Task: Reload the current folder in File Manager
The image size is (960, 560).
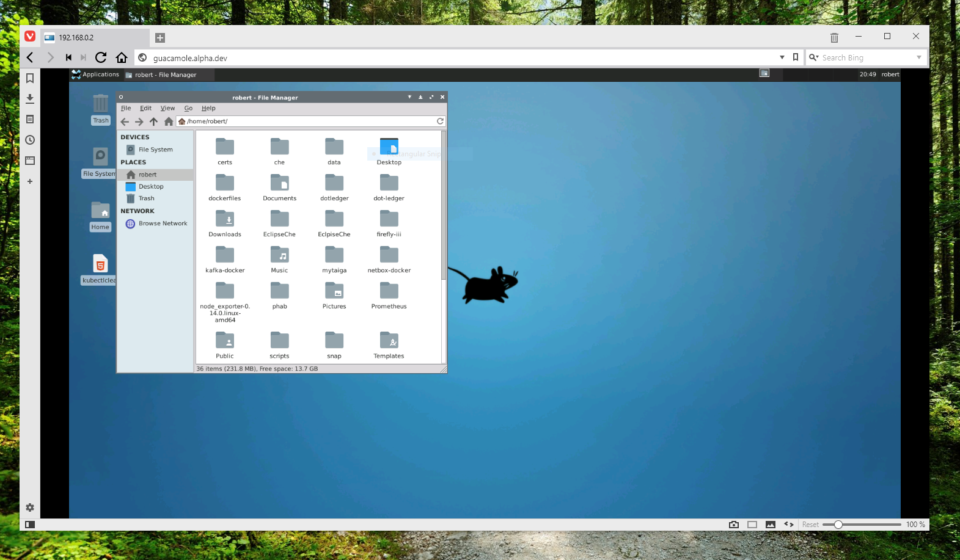Action: (x=440, y=121)
